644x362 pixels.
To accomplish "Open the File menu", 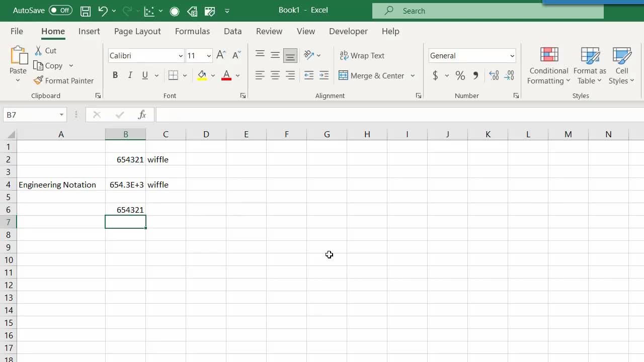I will pos(17,31).
